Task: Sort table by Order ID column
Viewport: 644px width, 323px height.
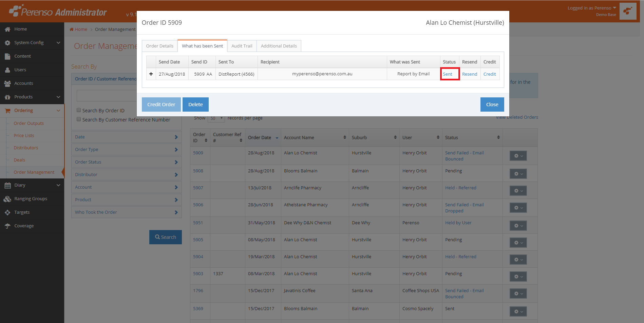Action: click(x=200, y=137)
